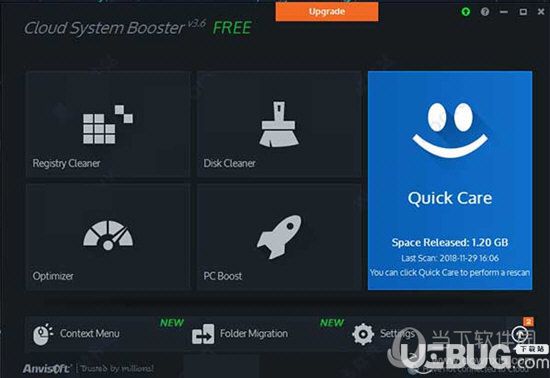Maximize the Cloud System Booster window
The height and width of the screenshot is (378, 550).
(x=523, y=12)
